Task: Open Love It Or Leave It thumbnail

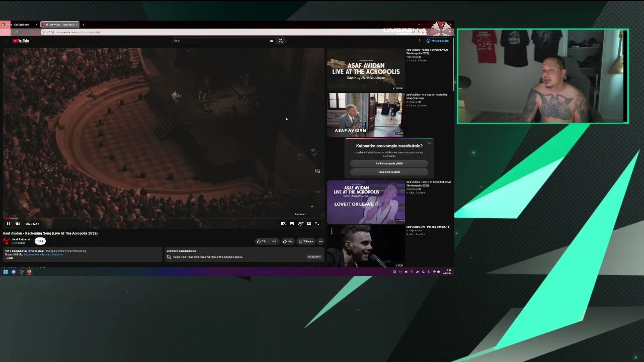Action: coord(366,202)
